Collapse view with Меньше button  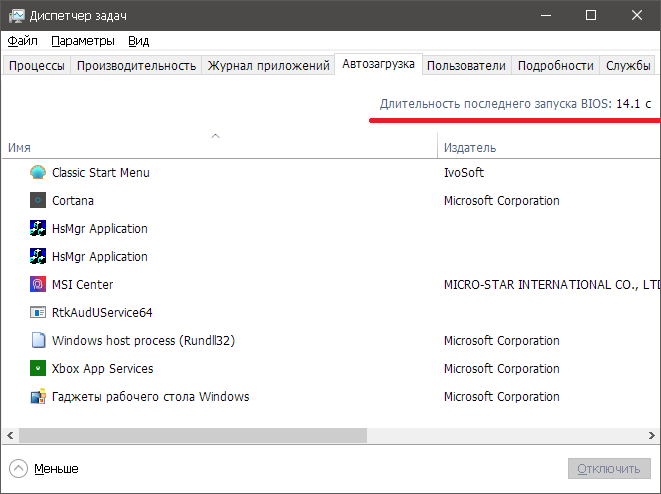[44, 468]
